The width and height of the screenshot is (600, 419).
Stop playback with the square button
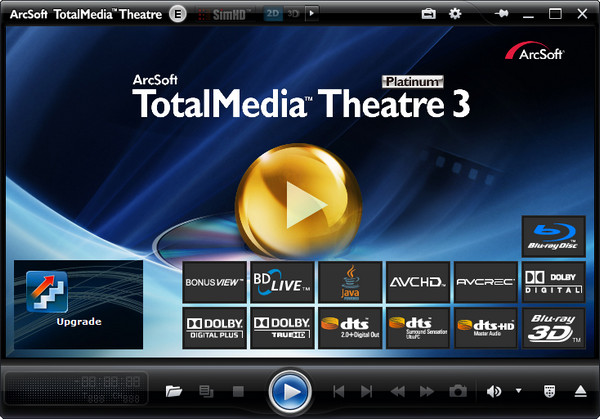click(x=238, y=391)
